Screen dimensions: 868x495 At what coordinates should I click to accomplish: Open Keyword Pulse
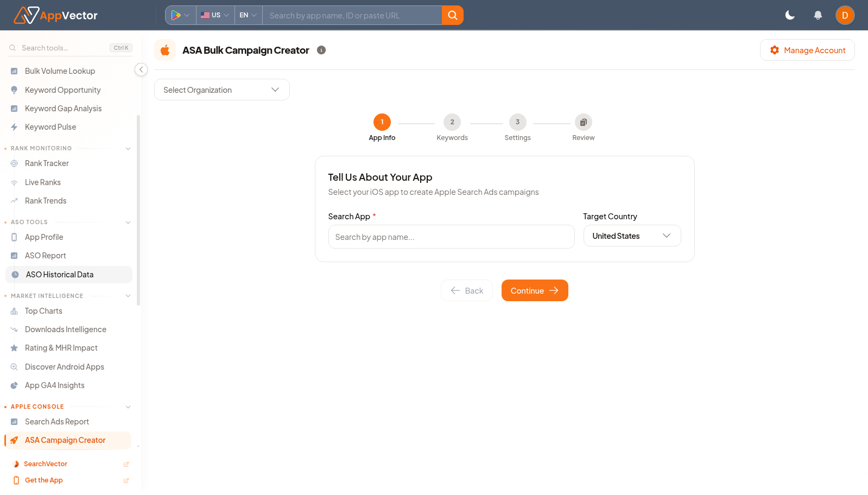pos(50,127)
